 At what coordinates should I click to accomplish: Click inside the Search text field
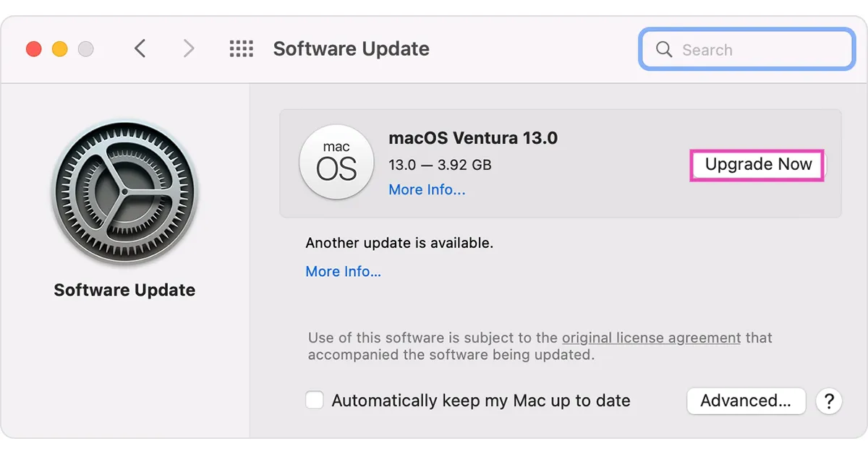(759, 50)
